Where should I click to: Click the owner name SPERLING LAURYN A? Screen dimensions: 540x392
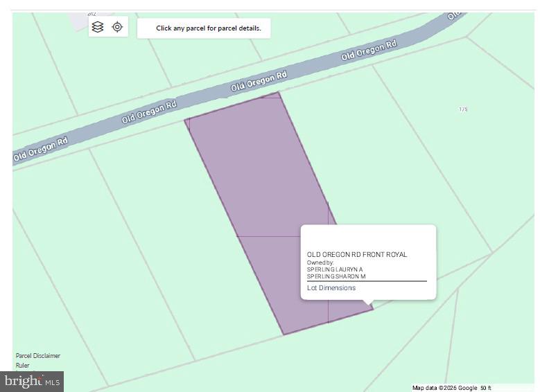click(335, 269)
